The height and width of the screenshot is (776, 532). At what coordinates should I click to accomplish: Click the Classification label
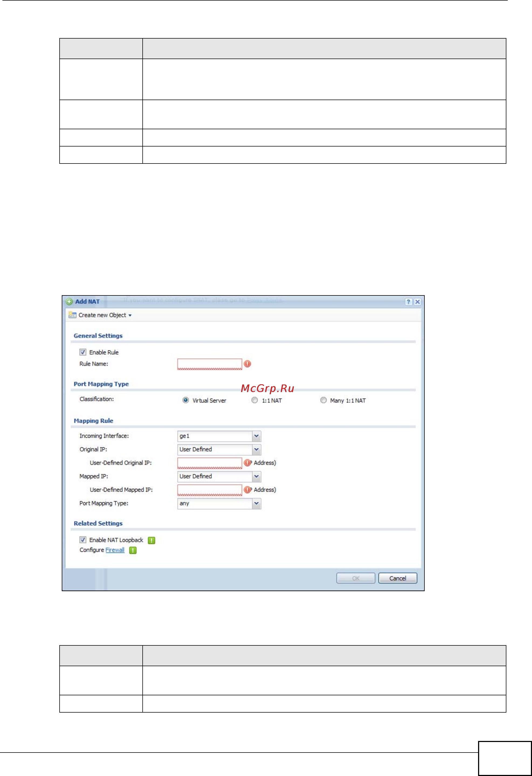pyautogui.click(x=97, y=399)
